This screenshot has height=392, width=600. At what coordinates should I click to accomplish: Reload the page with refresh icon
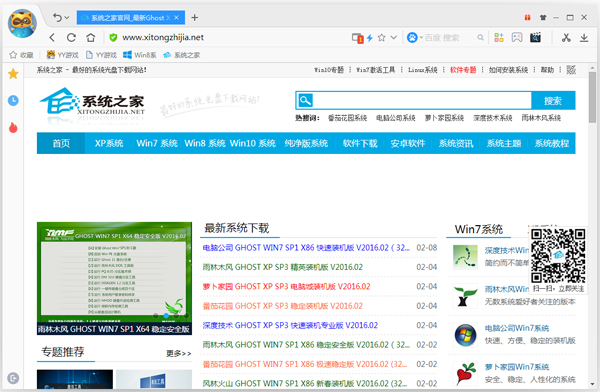tap(71, 38)
